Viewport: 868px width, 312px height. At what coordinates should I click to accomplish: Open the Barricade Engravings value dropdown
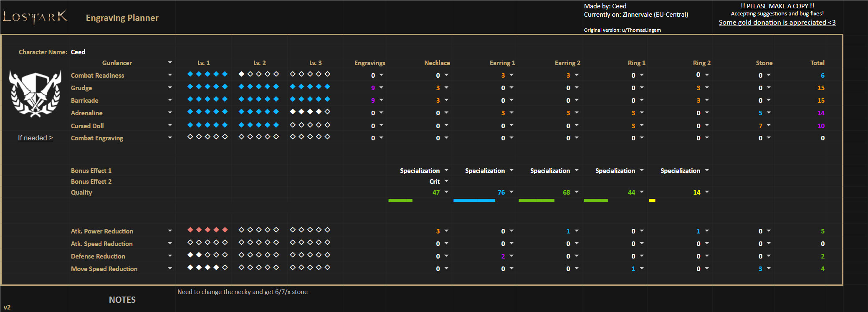click(x=381, y=100)
